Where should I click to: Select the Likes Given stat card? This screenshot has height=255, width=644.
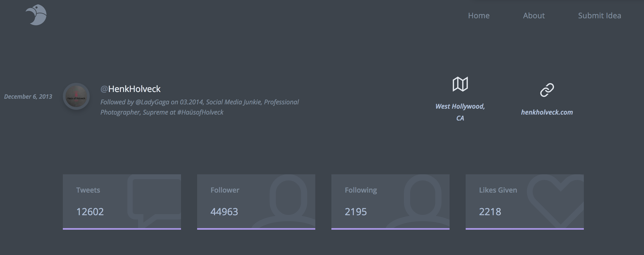click(525, 202)
